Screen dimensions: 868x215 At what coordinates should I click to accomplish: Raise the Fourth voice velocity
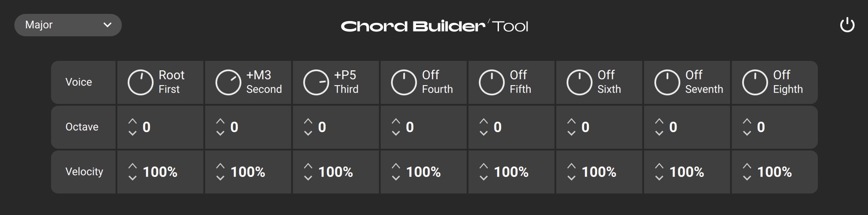(x=395, y=166)
